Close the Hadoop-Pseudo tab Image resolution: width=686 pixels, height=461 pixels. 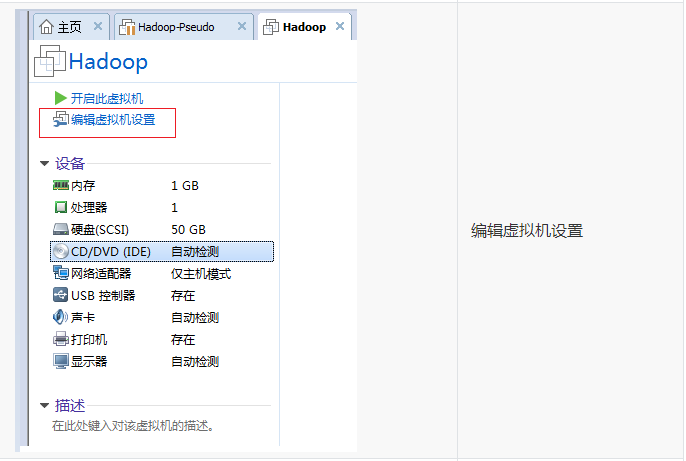(242, 26)
